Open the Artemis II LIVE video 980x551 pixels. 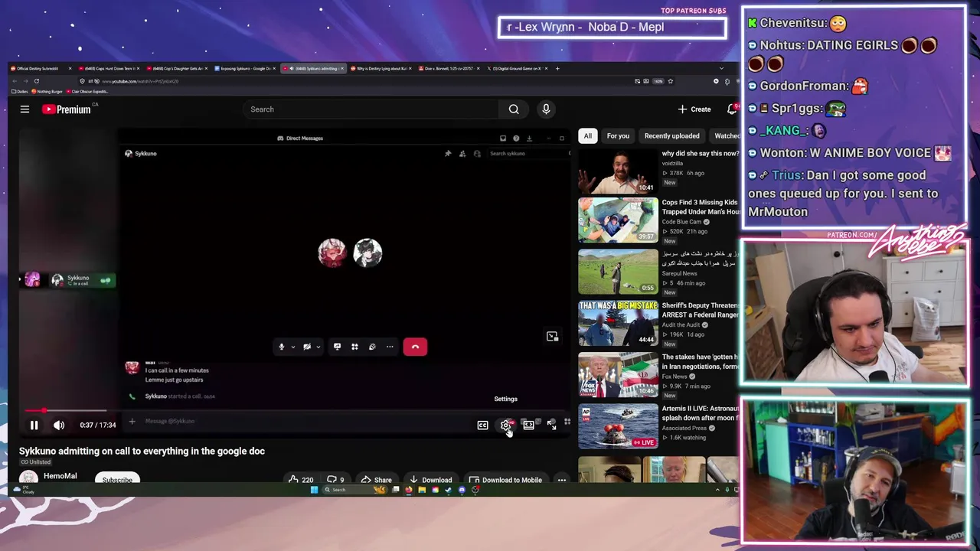point(618,425)
